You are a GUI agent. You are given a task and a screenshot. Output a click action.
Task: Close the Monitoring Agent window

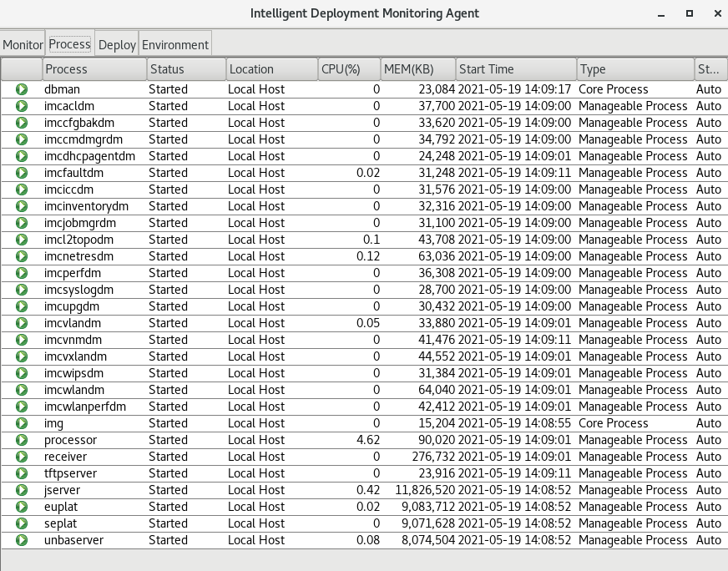pyautogui.click(x=717, y=13)
